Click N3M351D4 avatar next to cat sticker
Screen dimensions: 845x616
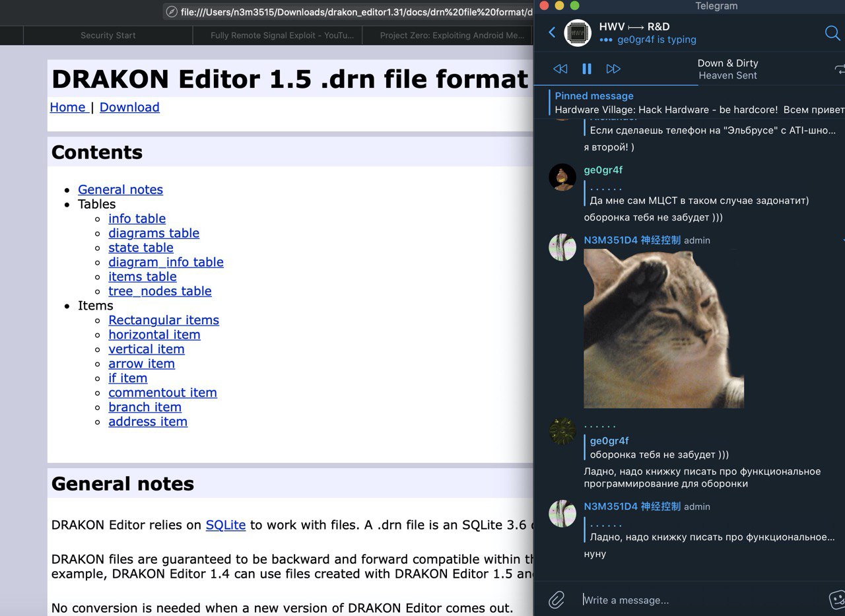pyautogui.click(x=562, y=247)
